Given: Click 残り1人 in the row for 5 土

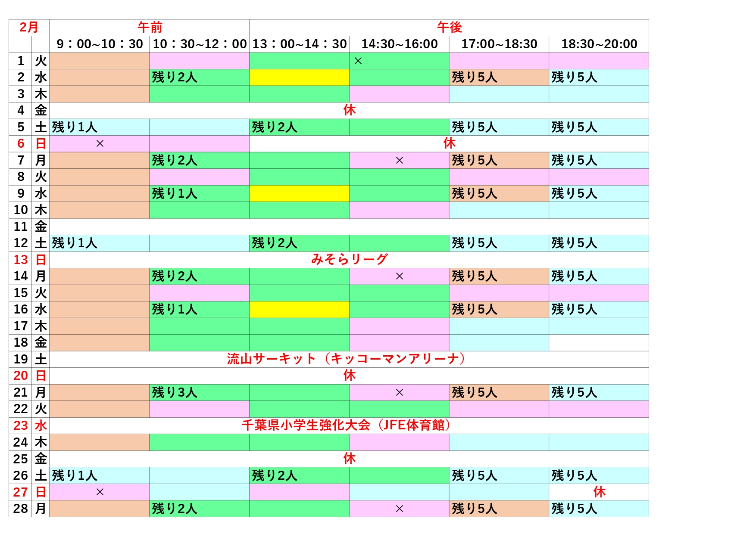Looking at the screenshot, I should point(75,127).
